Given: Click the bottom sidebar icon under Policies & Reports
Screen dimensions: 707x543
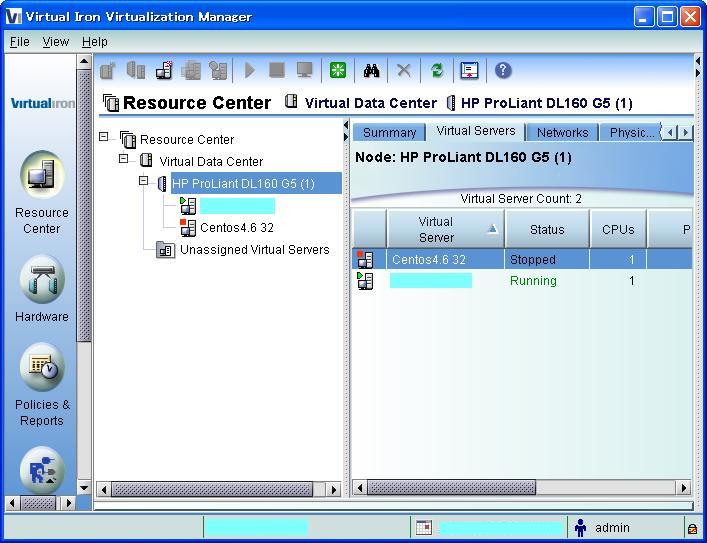Looking at the screenshot, I should tap(42, 470).
